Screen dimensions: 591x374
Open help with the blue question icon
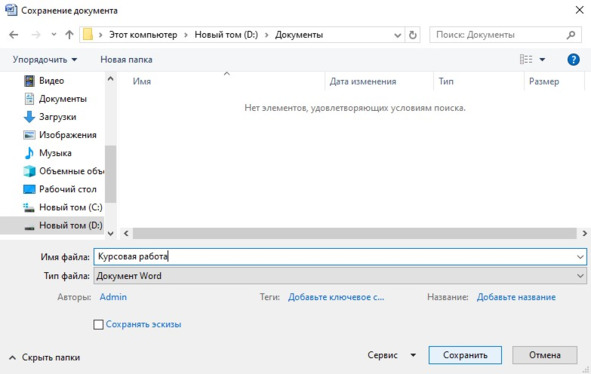[573, 60]
